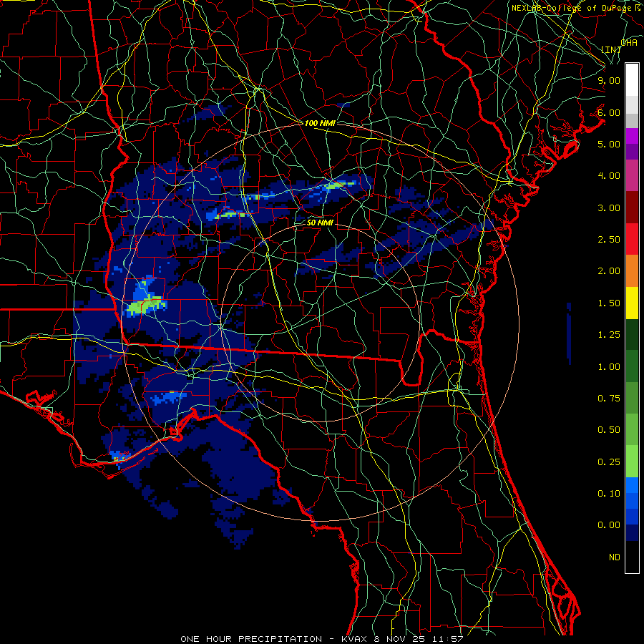Select the dark red swatch beside 3.00
Screen dimensions: 644x644
(x=632, y=208)
